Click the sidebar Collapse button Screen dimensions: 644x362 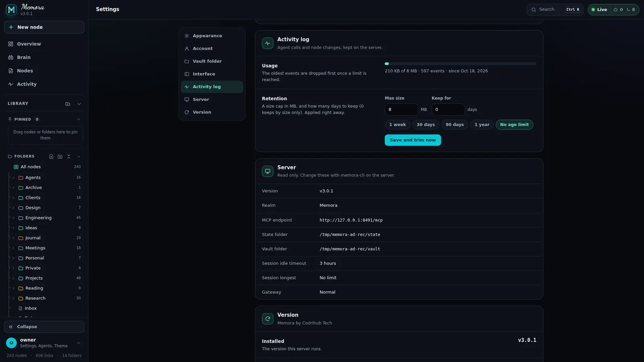click(x=44, y=327)
